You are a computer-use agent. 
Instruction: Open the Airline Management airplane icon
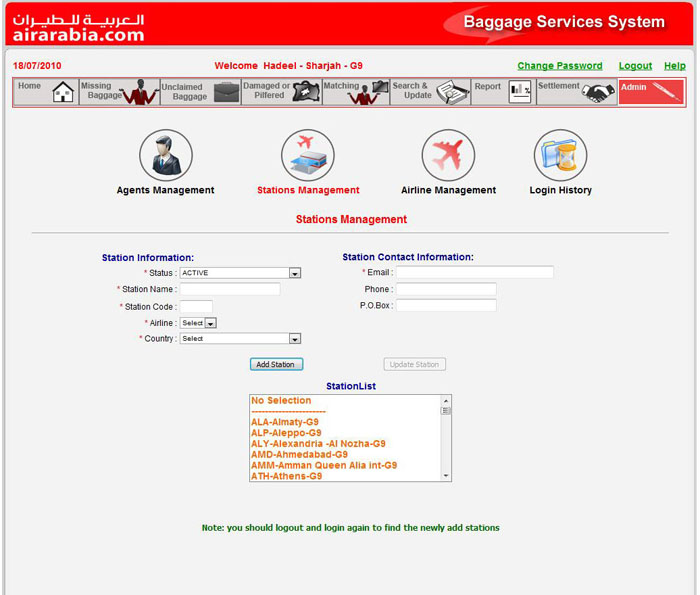[448, 155]
